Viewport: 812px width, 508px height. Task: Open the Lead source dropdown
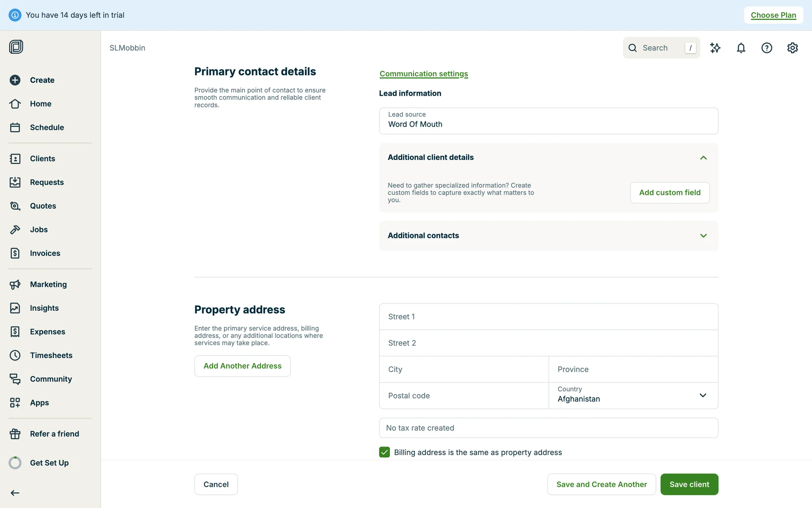549,121
